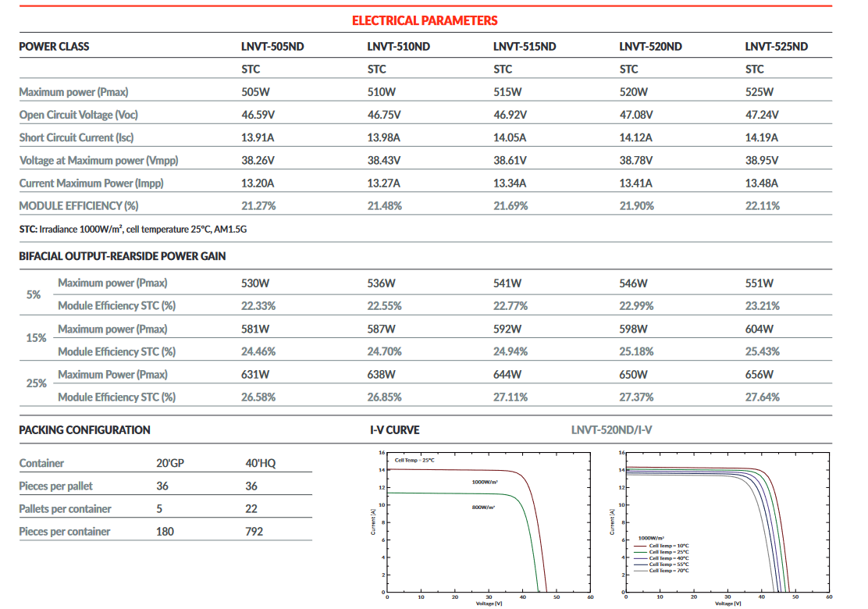Select the 13.41A Impp value
868x609 pixels.
point(636,183)
